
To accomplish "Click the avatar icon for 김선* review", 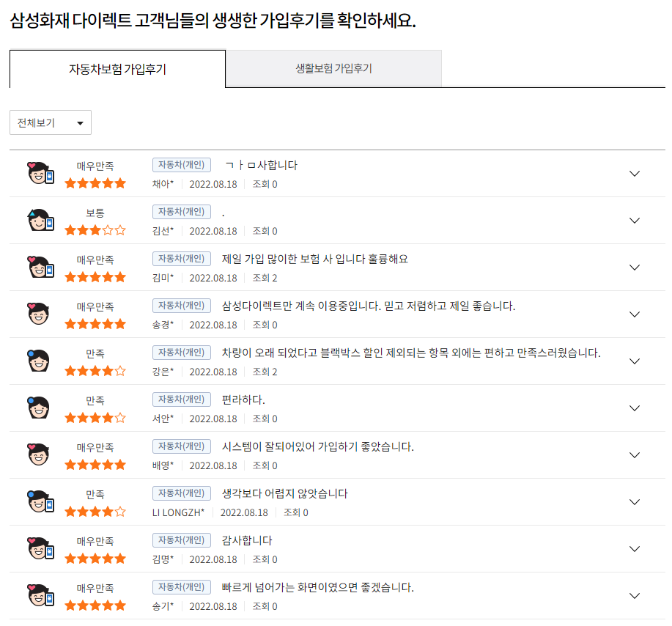I will tap(40, 220).
